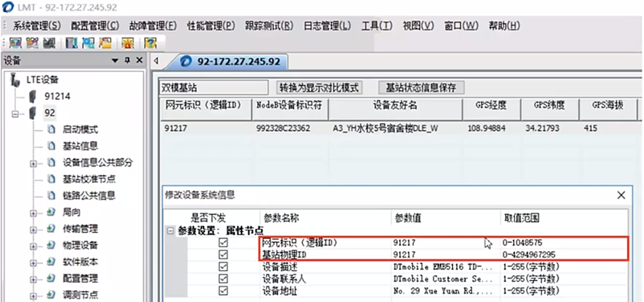Screen dimensions: 644x302
Task: Open the 窗口(W) menu
Action: 461,26
